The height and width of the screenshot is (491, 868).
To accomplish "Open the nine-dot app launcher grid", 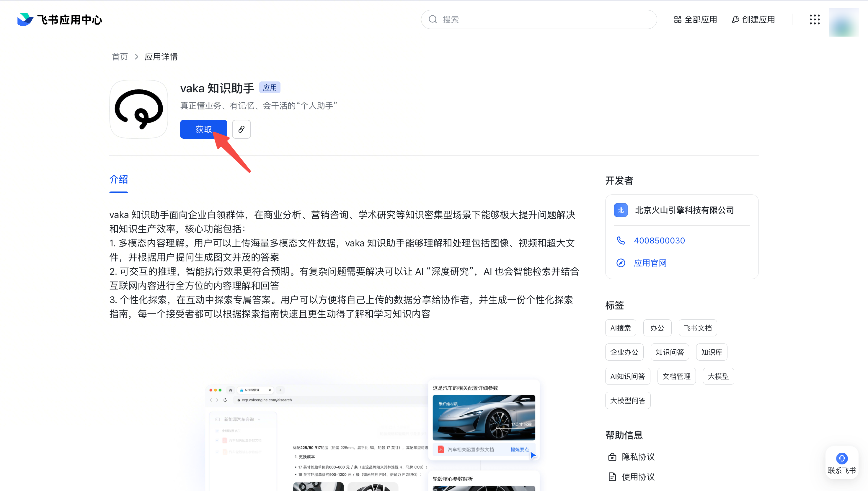I will tap(815, 19).
